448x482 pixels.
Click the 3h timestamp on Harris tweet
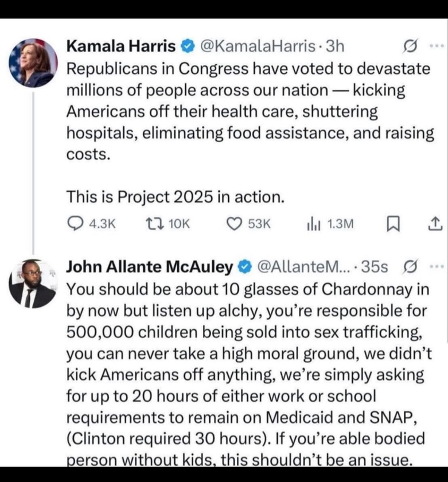pos(335,46)
